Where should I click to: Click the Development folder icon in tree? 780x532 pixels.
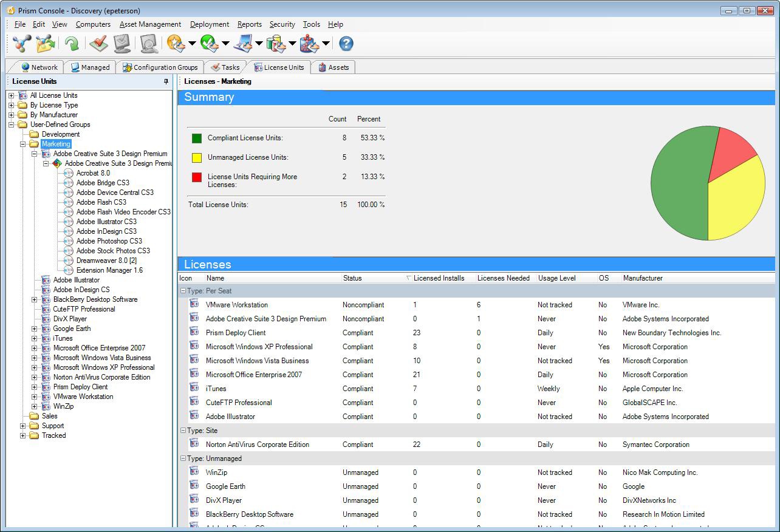pos(34,134)
